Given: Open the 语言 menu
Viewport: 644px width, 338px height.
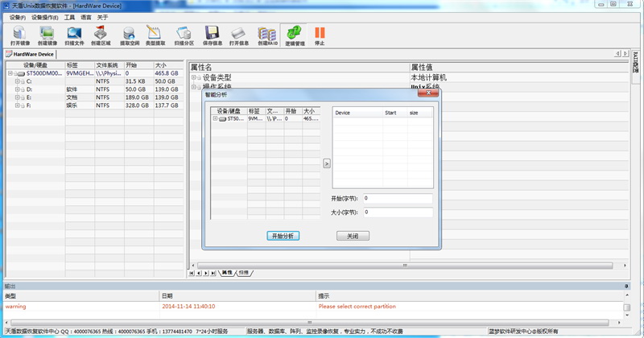Looking at the screenshot, I should [x=86, y=17].
